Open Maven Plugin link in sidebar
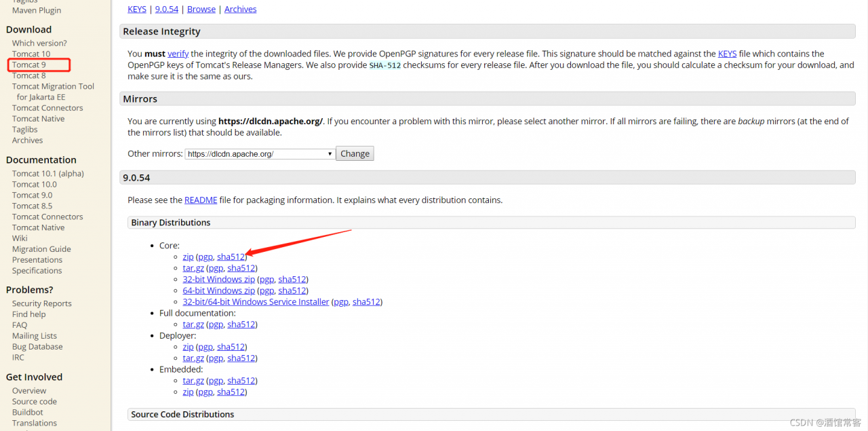 click(37, 10)
